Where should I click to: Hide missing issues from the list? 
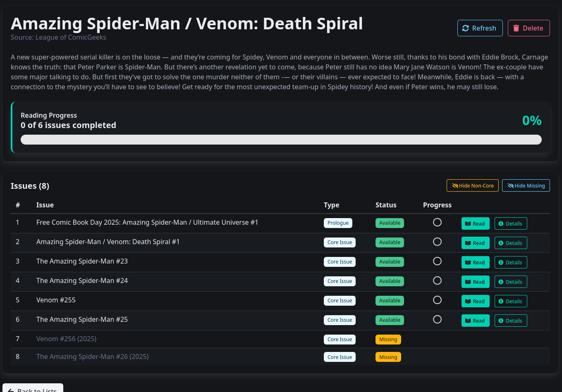[x=526, y=185]
